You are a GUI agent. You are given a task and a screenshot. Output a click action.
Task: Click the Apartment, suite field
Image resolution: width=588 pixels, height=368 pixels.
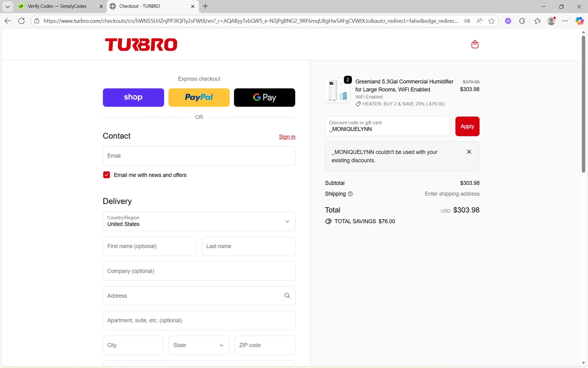199,321
